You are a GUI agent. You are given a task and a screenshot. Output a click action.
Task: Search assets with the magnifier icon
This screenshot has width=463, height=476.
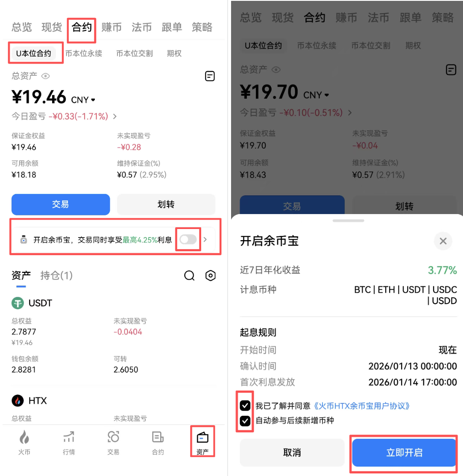[x=189, y=275]
